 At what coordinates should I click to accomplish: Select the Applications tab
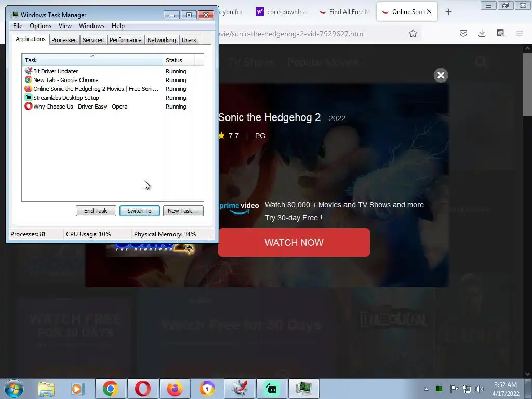click(31, 39)
